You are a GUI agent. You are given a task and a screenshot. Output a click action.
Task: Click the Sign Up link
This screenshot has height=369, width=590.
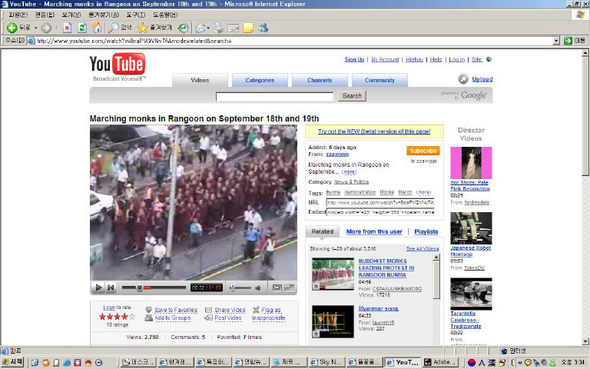[x=354, y=59]
